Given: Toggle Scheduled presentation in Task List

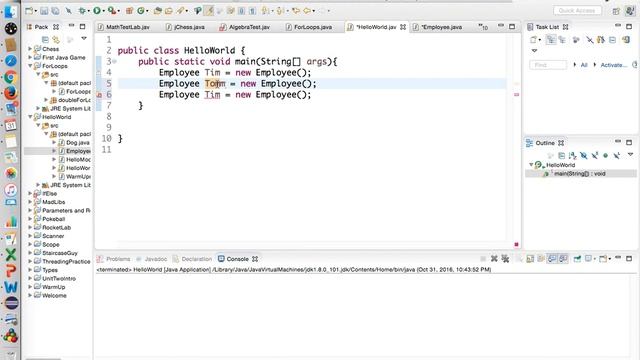Looking at the screenshot, I should (562, 40).
